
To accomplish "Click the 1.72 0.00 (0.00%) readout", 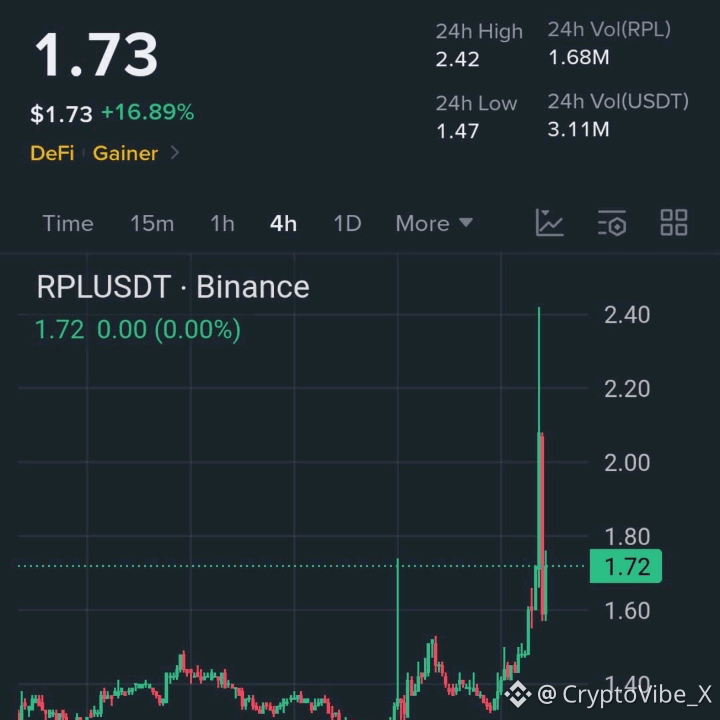I will [138, 330].
